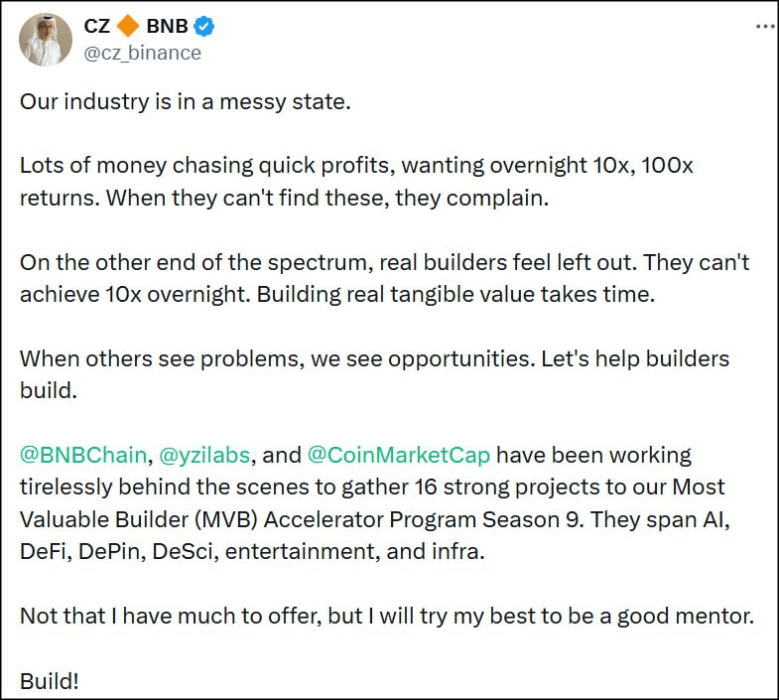Click the "Not that I have much to offer" line
The image size is (779, 700).
(387, 616)
